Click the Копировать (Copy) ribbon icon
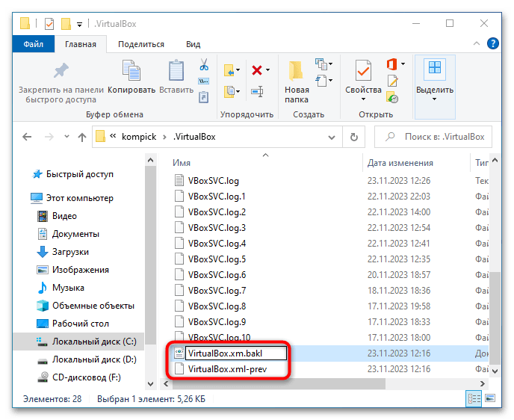514x420 pixels. [131, 70]
